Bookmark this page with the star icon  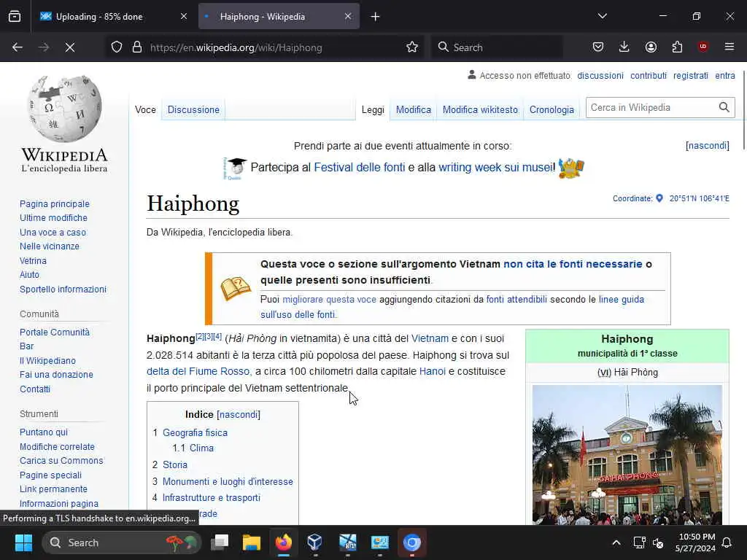[x=412, y=47]
